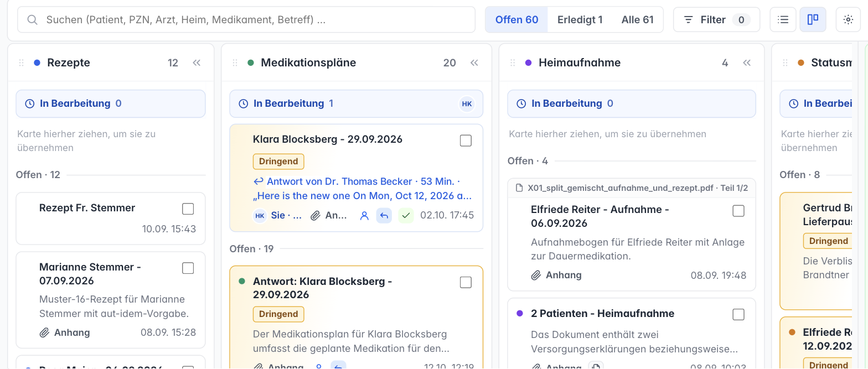The image size is (868, 369).
Task: Click the HK avatar on in-progress Klara Blocksberg card
Action: 260,216
